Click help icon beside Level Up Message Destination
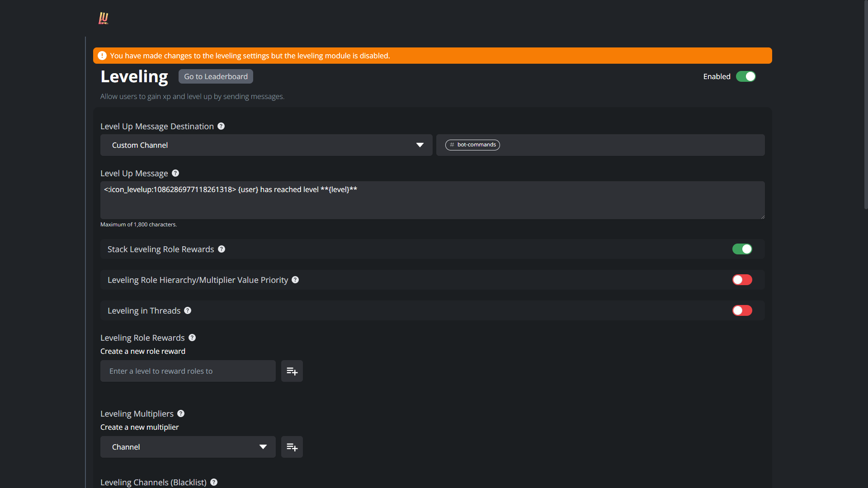This screenshot has width=868, height=488. point(221,127)
